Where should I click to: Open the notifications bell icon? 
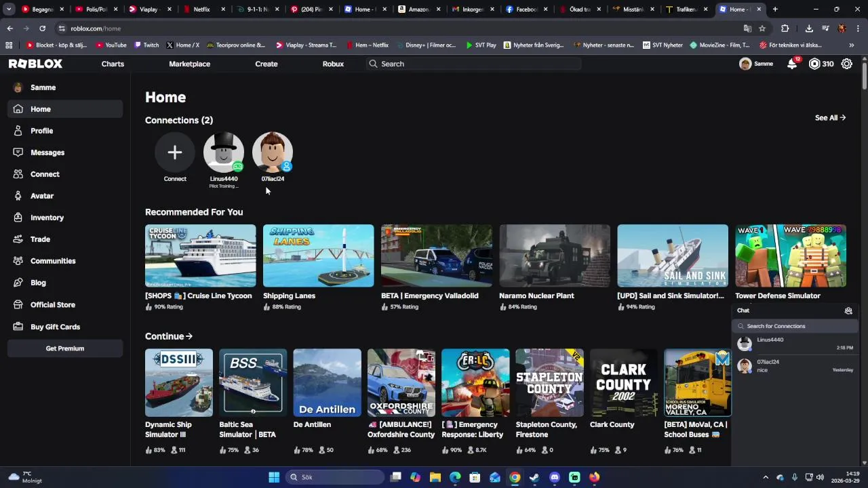click(792, 64)
